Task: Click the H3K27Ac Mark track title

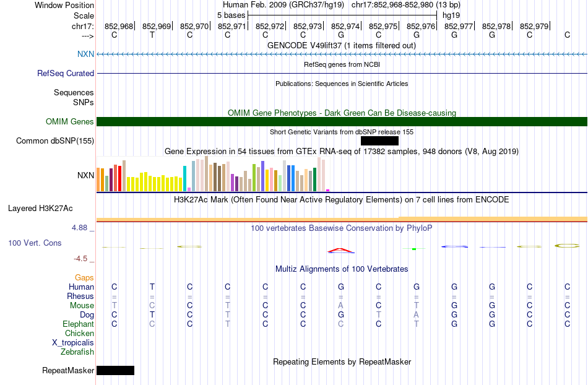Action: [x=342, y=199]
